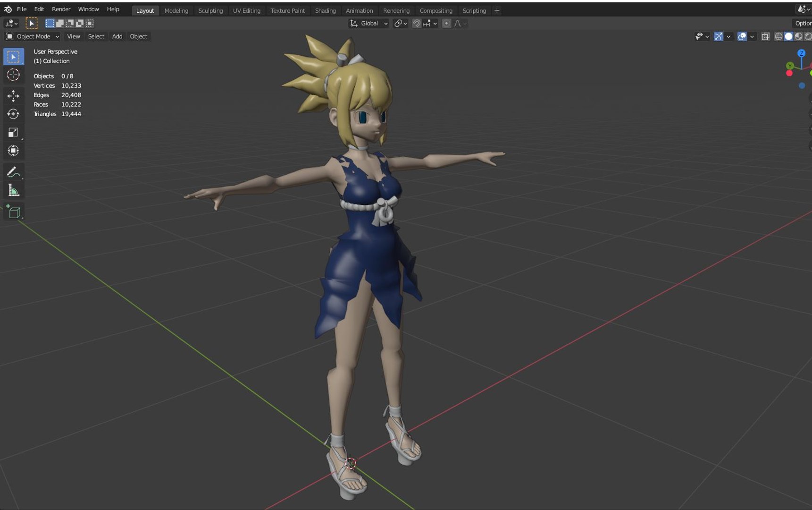Switch to the Compositing workspace tab
The image size is (812, 510).
pos(436,11)
